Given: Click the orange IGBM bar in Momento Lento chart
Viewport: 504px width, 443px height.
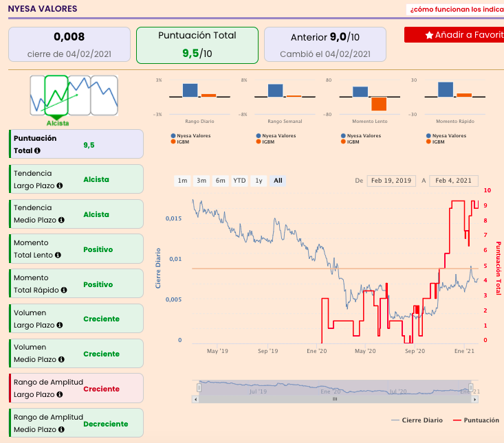Looking at the screenshot, I should [x=379, y=104].
